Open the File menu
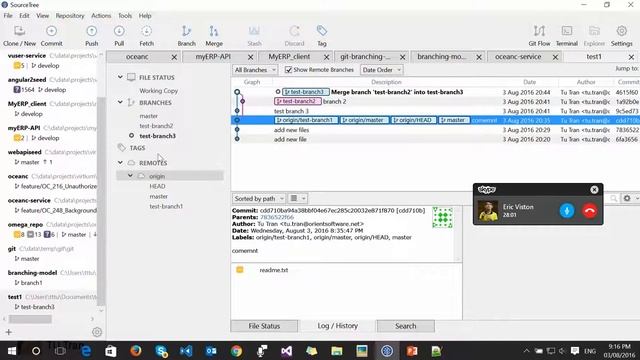The image size is (640, 360). [x=8, y=16]
